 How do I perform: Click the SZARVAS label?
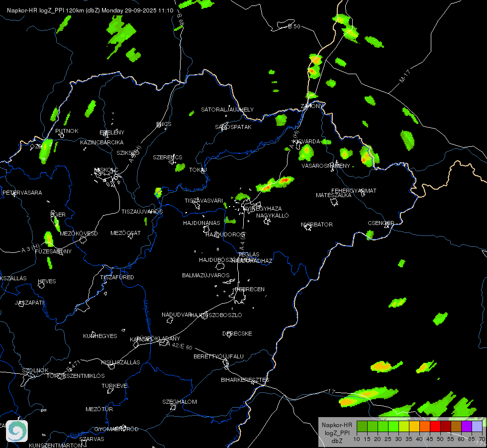92,439
